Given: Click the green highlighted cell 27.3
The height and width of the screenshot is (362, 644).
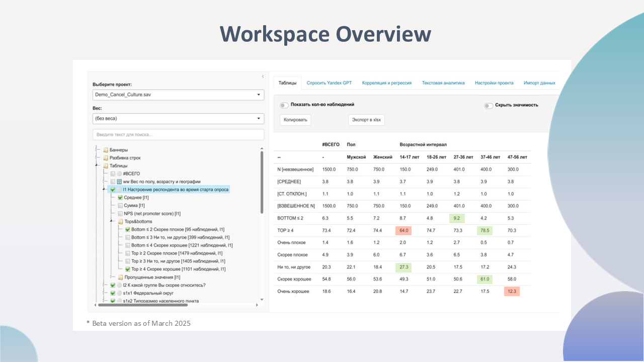Looking at the screenshot, I should coord(404,267).
